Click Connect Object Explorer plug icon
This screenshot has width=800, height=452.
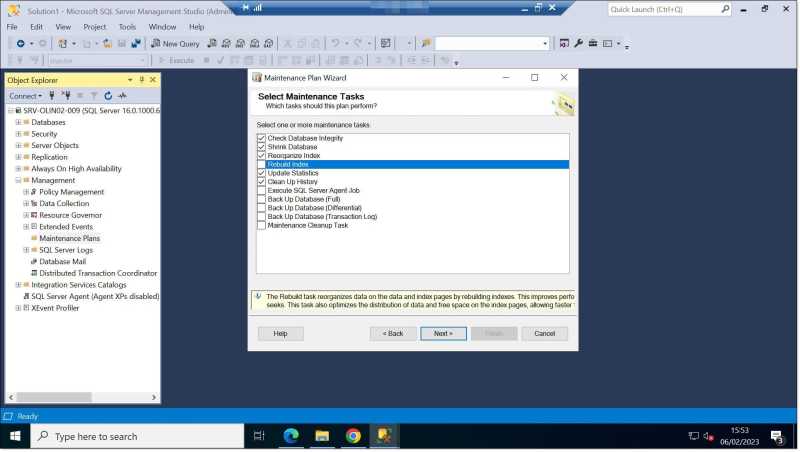click(52, 96)
